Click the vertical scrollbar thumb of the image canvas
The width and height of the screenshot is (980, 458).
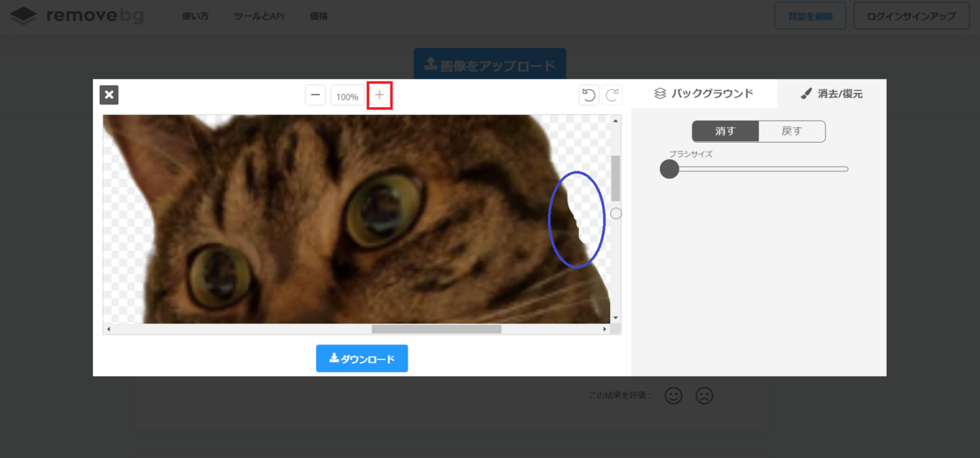pos(616,178)
